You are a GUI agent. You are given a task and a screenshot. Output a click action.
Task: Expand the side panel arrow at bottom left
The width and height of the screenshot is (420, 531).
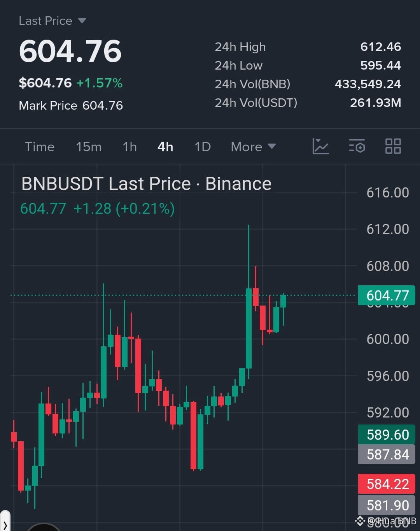5,522
